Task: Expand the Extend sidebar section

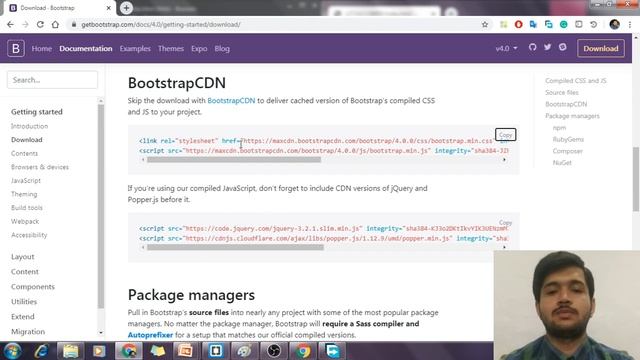Action: pyautogui.click(x=22, y=316)
